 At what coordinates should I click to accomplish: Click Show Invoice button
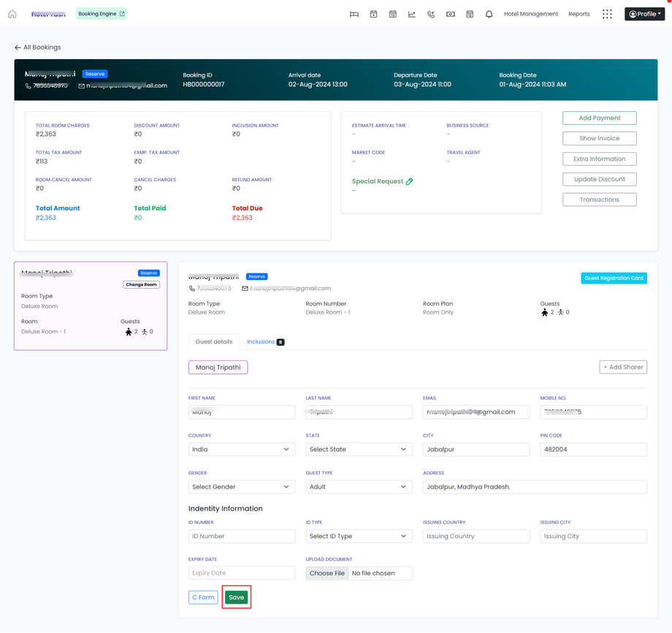click(599, 139)
